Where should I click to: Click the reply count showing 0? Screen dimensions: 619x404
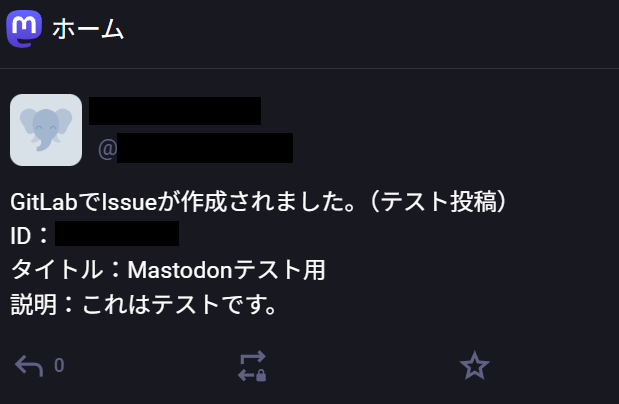click(59, 365)
